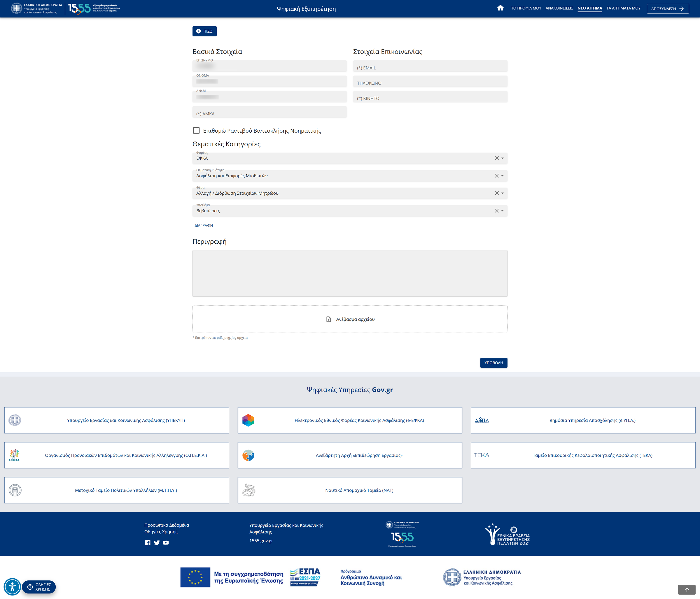The width and height of the screenshot is (700, 599).
Task: Click the Προσωπικά Δεδομένα footer link
Action: click(167, 525)
